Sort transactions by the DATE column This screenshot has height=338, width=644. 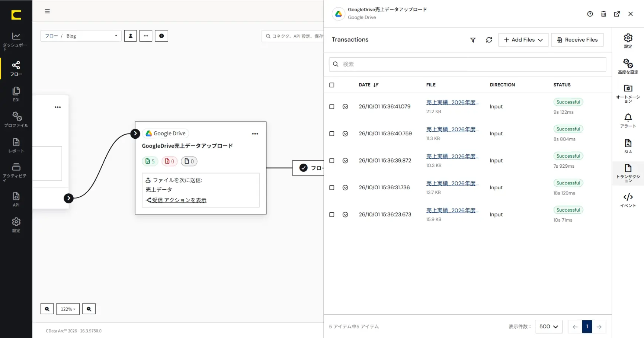point(368,85)
